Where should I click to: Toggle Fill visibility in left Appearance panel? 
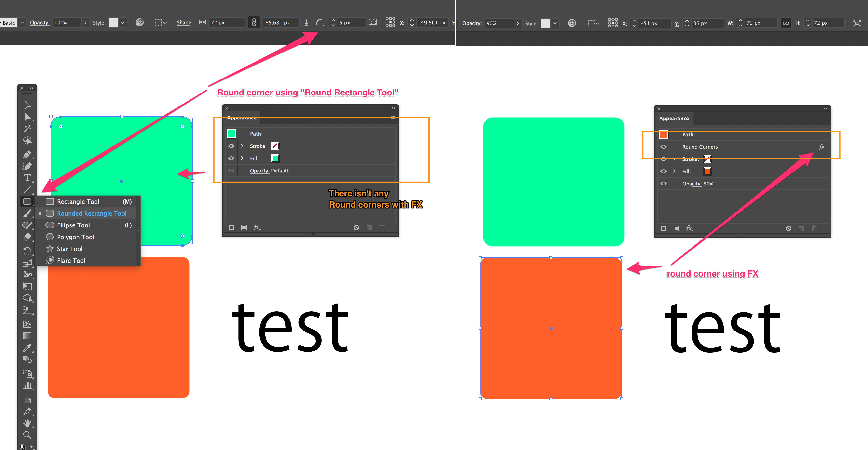231,158
